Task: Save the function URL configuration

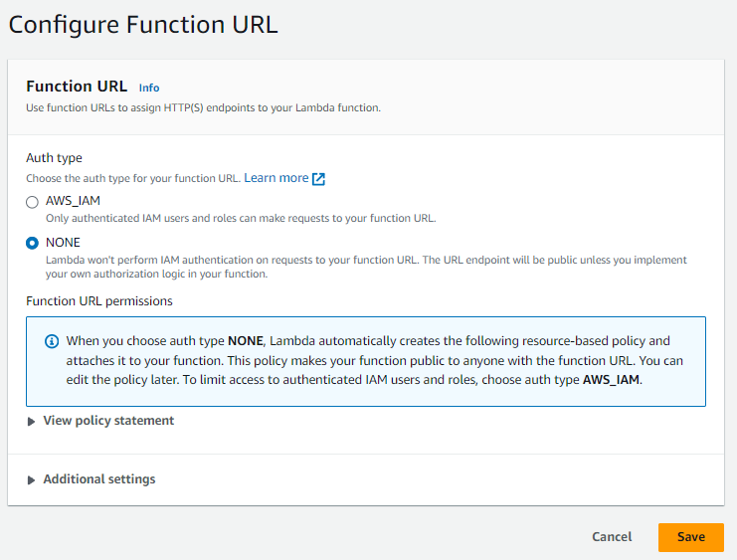Action: pyautogui.click(x=691, y=537)
